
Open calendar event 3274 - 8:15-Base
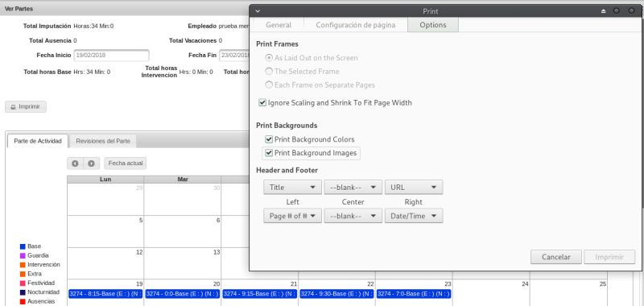105,294
